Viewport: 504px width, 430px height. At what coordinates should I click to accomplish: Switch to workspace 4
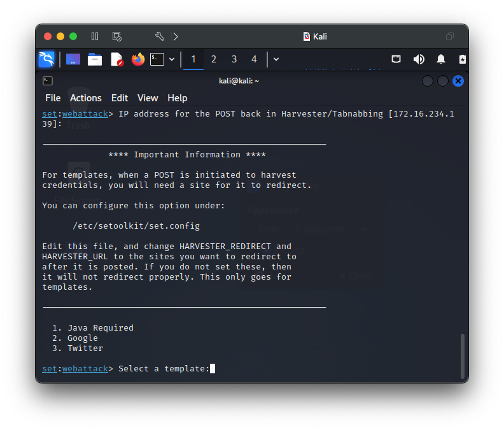click(x=254, y=59)
